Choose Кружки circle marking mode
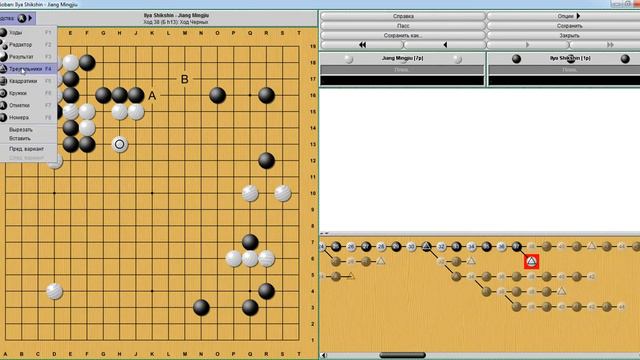The image size is (640, 360). pos(28,93)
